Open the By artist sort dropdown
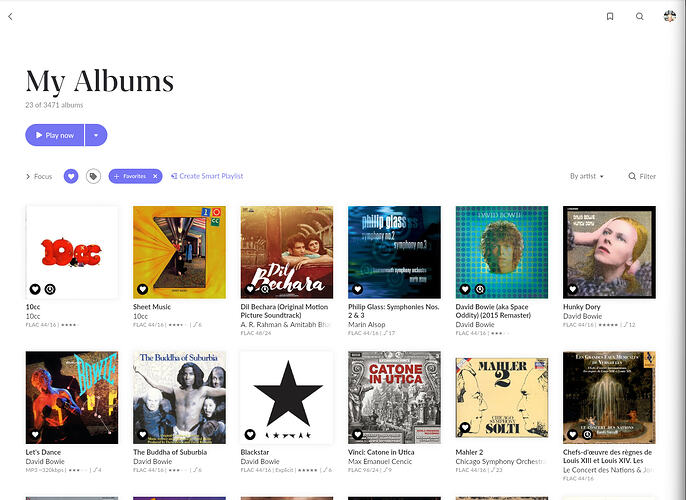Viewport: 686px width, 500px height. [587, 176]
